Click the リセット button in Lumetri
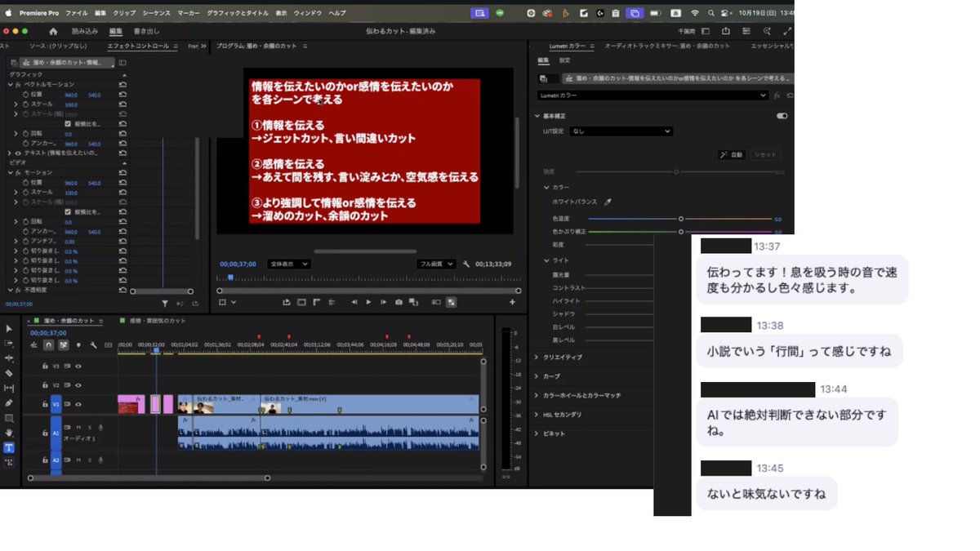980x551 pixels. [x=765, y=154]
